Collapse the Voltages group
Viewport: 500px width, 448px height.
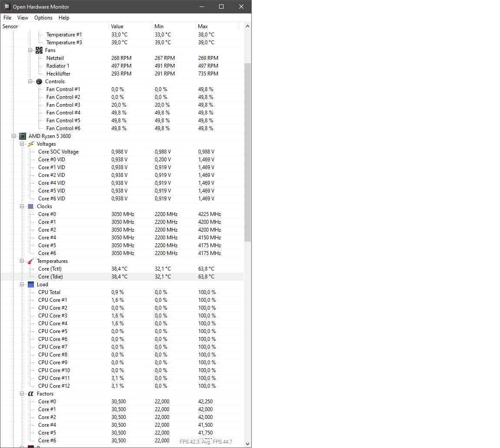pyautogui.click(x=22, y=144)
